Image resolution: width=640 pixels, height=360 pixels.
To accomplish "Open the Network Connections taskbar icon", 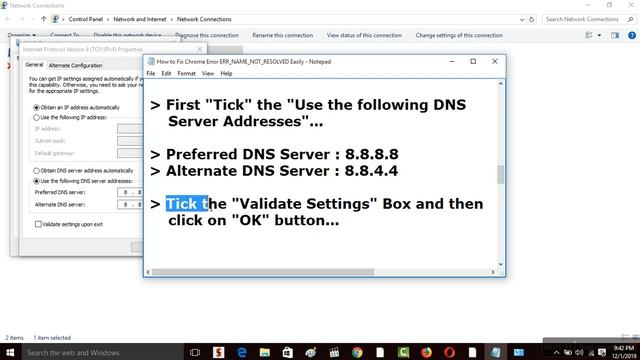I will 519,352.
